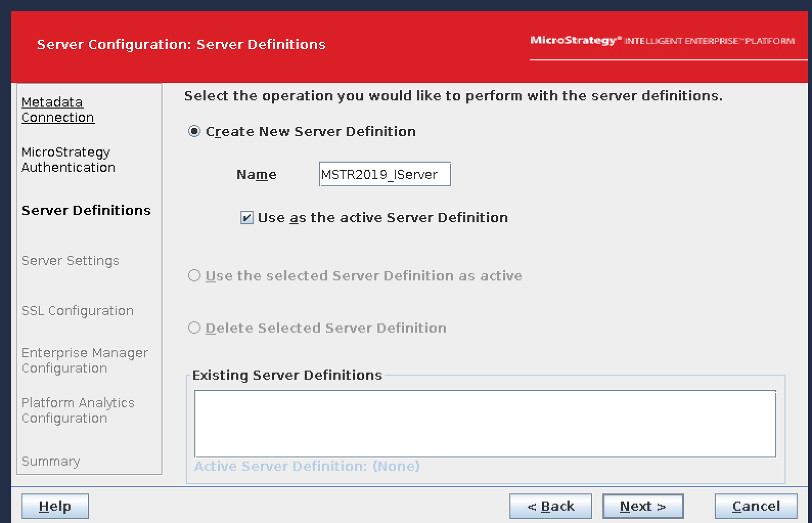812x523 pixels.
Task: Cancel the server configuration wizard
Action: [x=756, y=506]
